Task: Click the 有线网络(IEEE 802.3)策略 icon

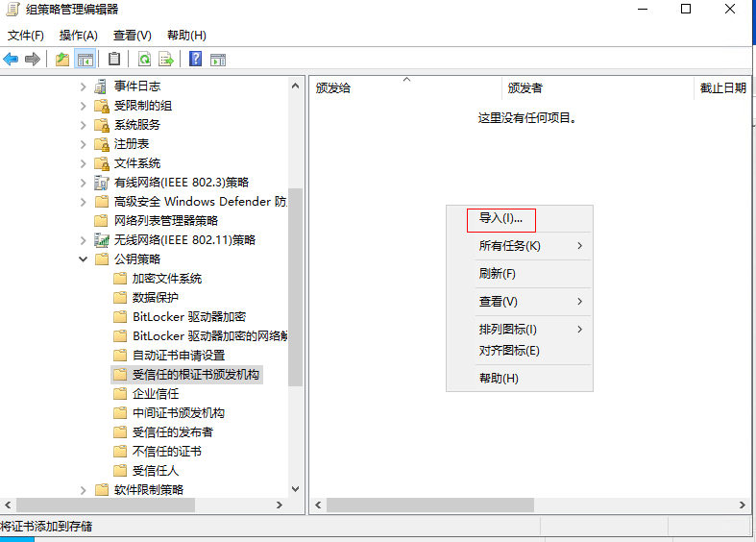Action: pyautogui.click(x=101, y=183)
